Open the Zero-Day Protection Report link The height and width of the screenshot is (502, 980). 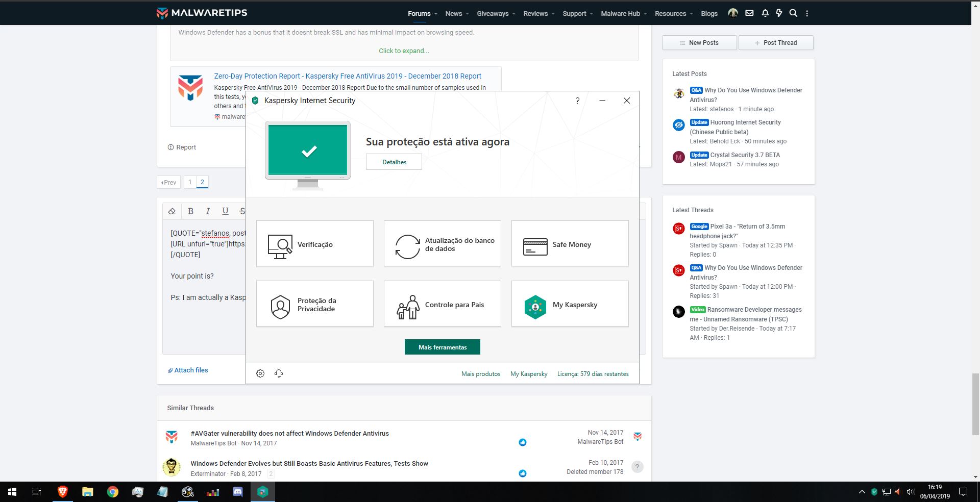click(x=348, y=76)
